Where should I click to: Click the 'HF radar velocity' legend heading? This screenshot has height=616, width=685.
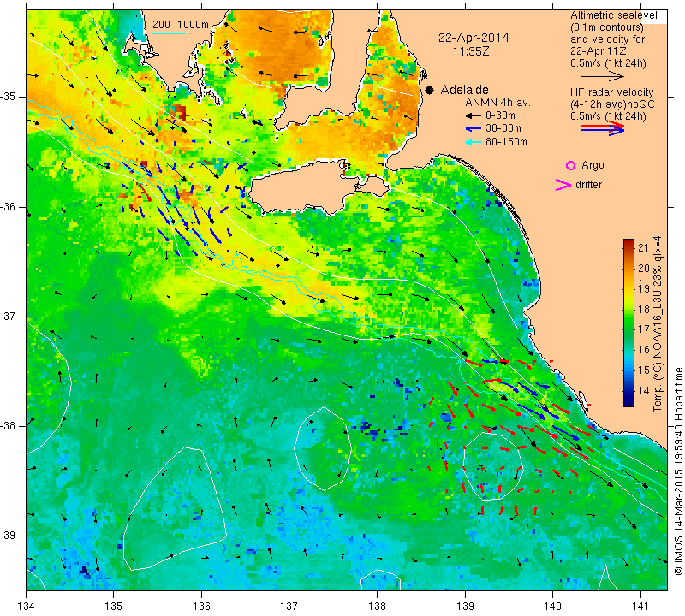coord(611,92)
